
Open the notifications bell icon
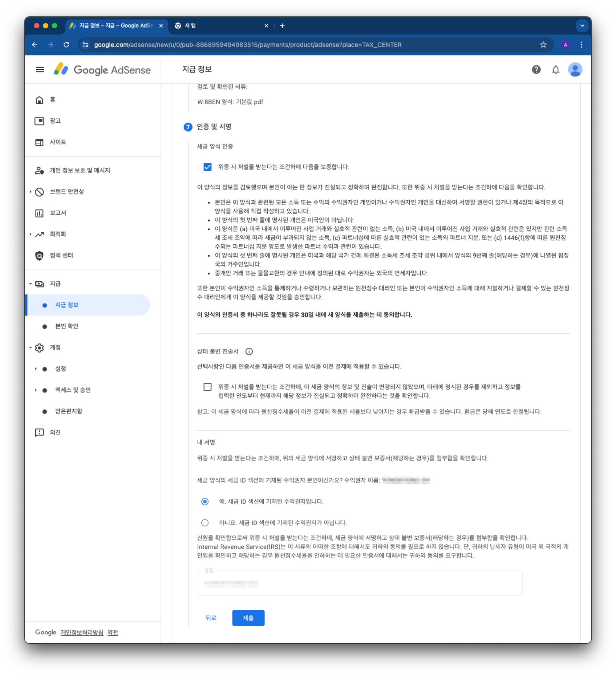555,69
